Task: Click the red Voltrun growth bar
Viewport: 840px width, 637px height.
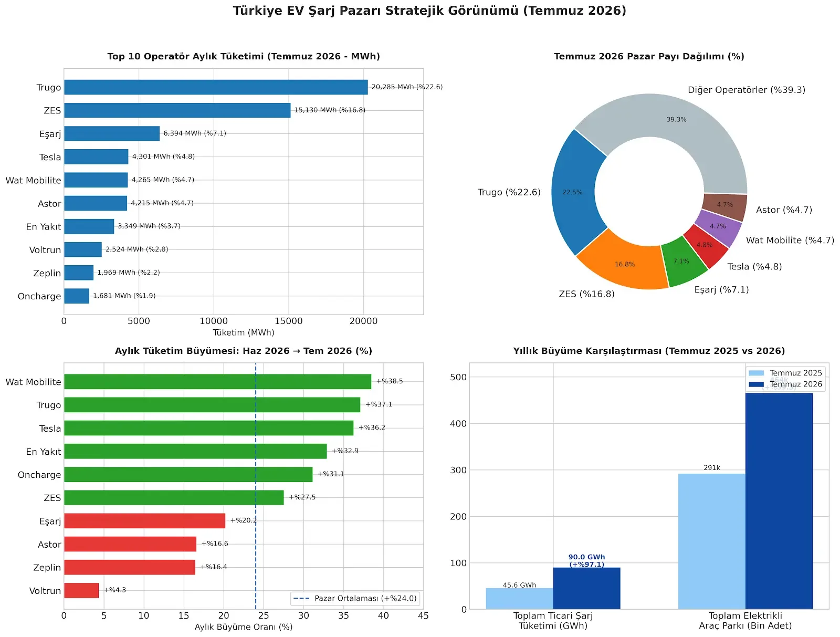Action: (x=81, y=590)
